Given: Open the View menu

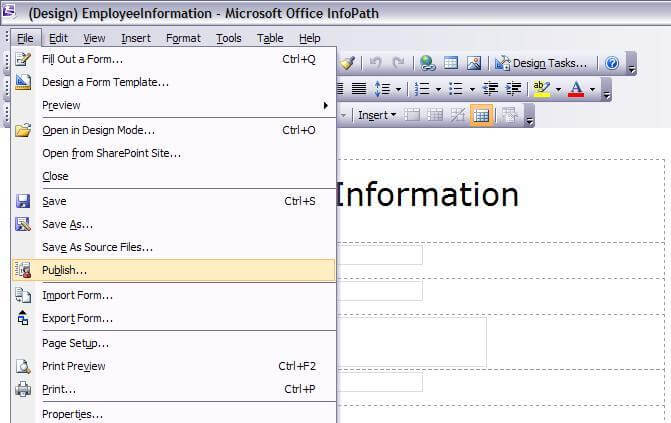Looking at the screenshot, I should pyautogui.click(x=94, y=38).
